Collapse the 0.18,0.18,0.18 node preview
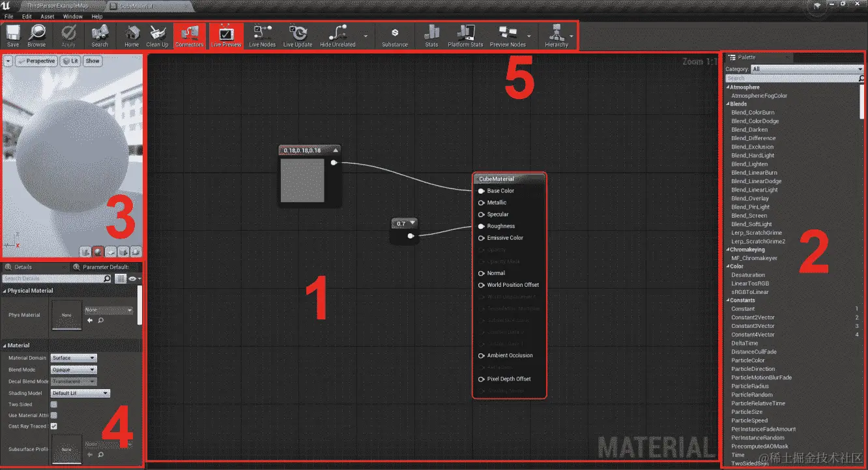The image size is (868, 470). (x=335, y=150)
